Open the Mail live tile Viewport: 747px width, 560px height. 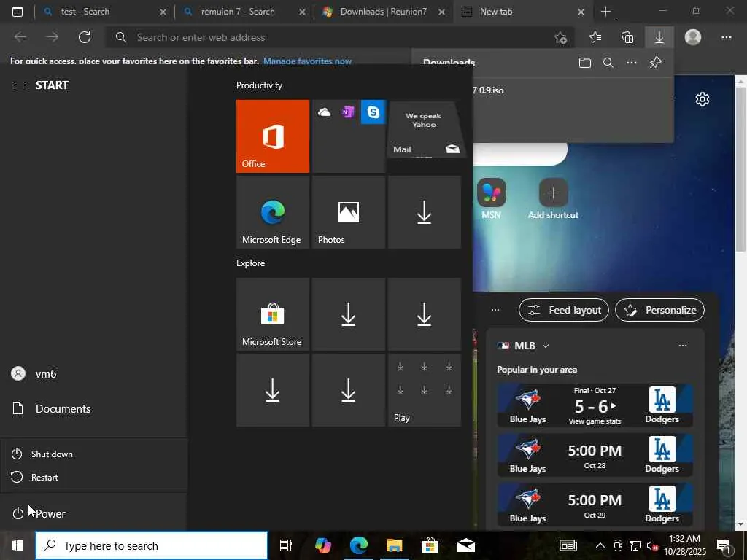tap(425, 130)
